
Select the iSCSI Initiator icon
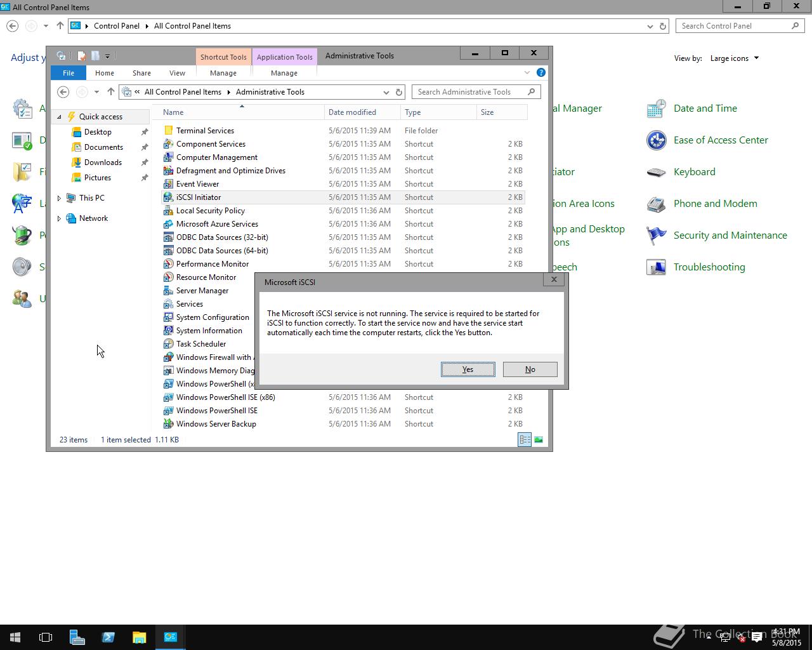pyautogui.click(x=168, y=197)
